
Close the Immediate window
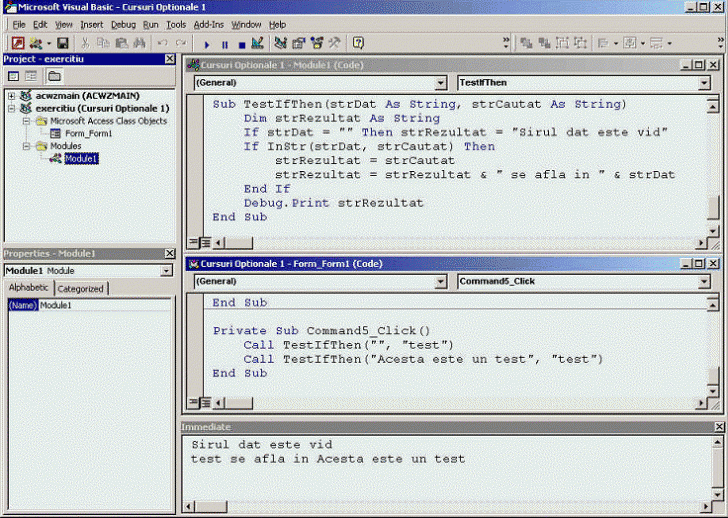[x=719, y=427]
